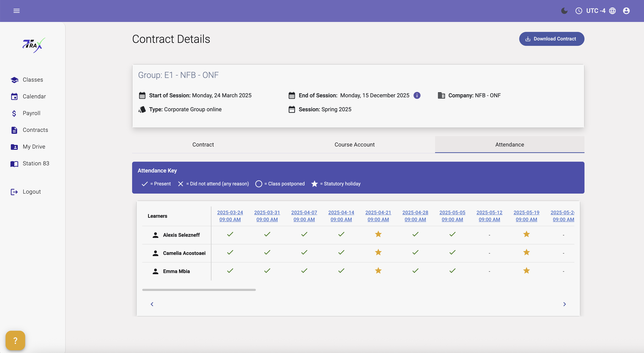Go to Calendar in the sidebar

coord(34,97)
